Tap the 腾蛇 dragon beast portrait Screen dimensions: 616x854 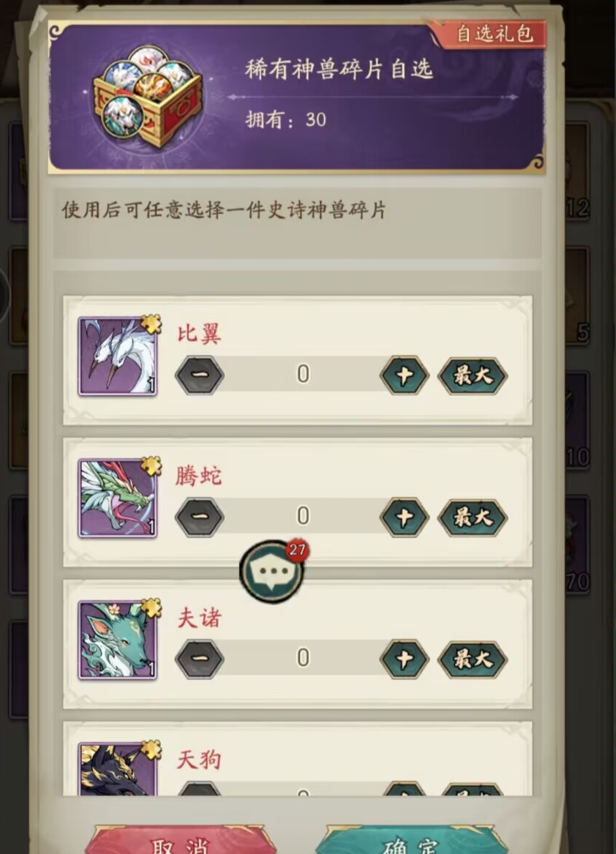click(118, 498)
